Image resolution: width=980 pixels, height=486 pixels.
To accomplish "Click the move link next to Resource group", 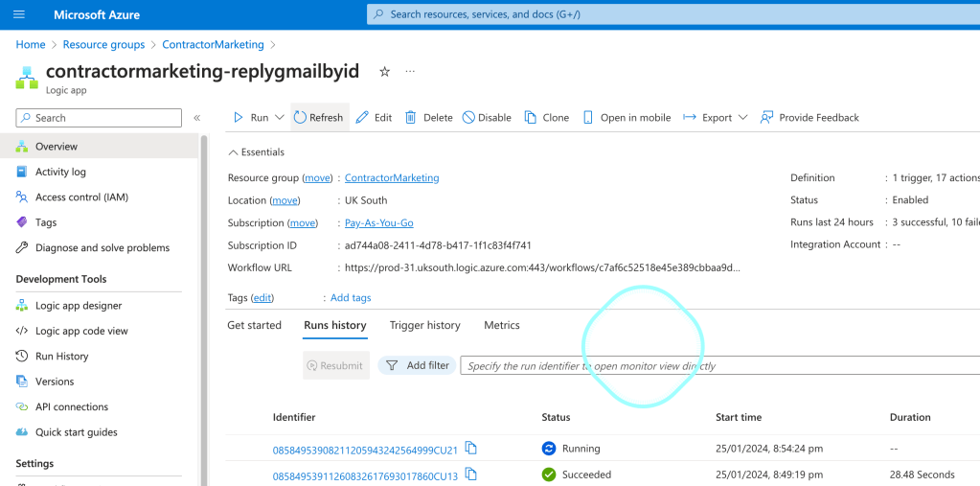I will [x=317, y=178].
